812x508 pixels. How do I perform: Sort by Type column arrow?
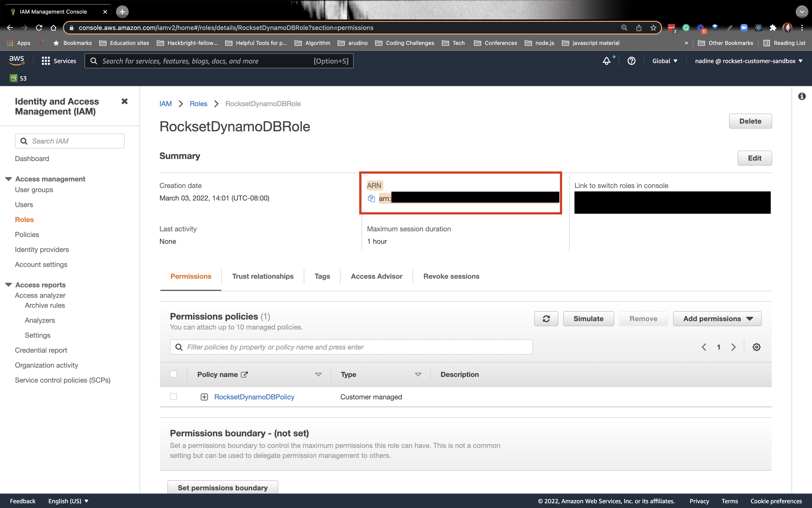pos(418,374)
